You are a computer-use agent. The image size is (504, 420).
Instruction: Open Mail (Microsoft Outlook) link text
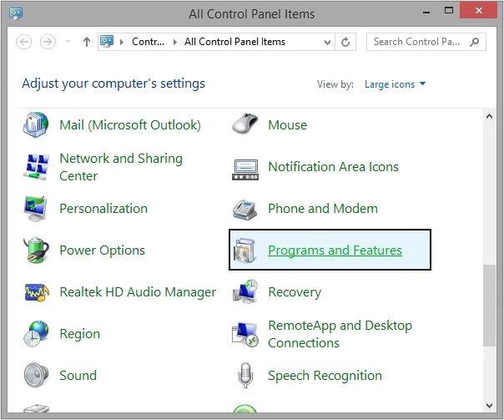[130, 124]
